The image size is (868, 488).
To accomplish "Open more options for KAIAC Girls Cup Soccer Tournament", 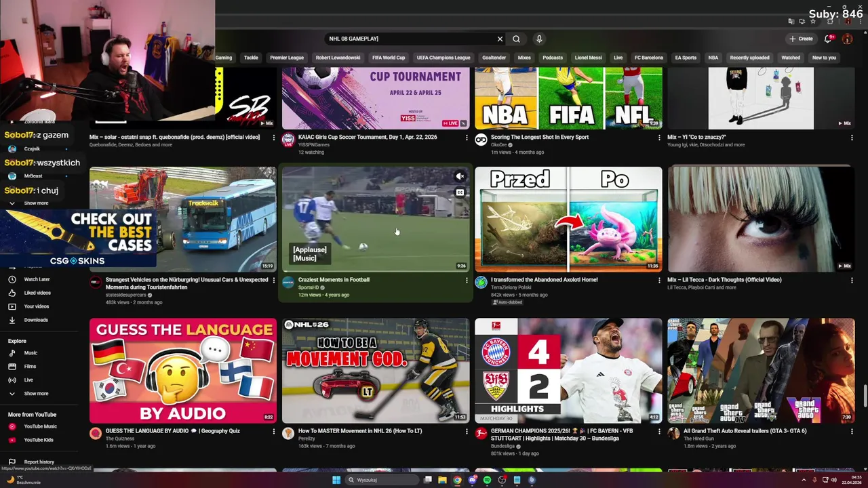I will (x=467, y=138).
